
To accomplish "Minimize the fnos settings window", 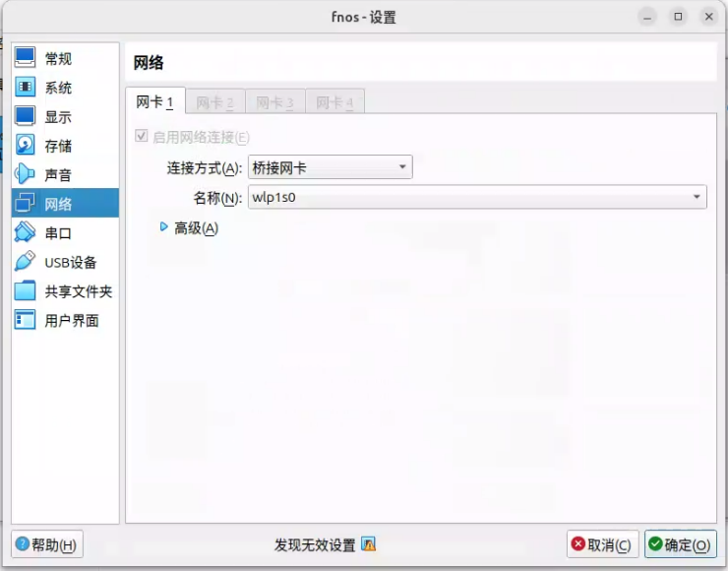I will point(647,17).
